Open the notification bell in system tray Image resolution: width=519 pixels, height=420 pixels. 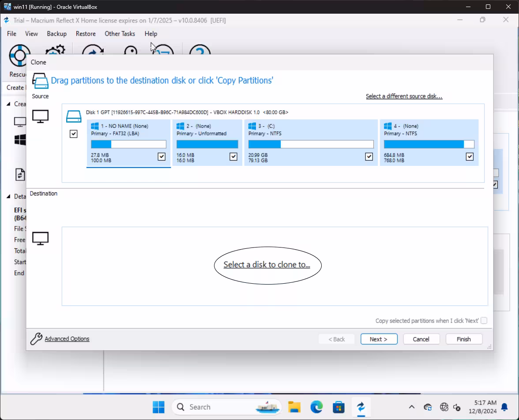click(504, 407)
